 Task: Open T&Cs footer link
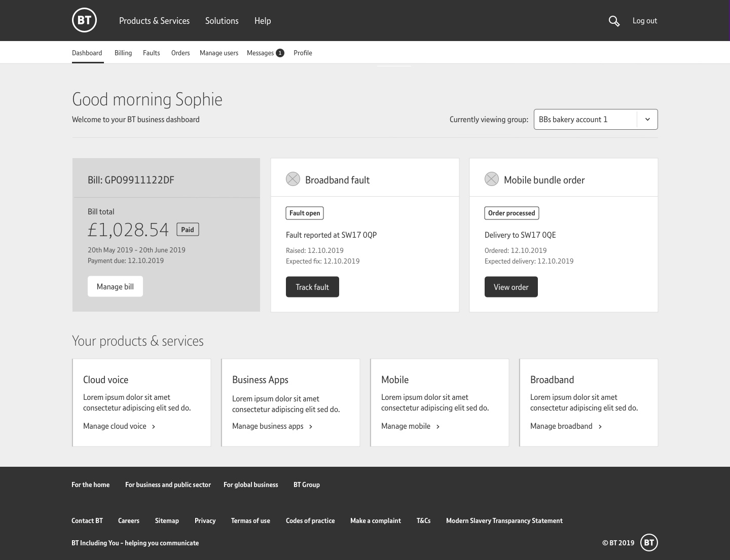coord(423,520)
